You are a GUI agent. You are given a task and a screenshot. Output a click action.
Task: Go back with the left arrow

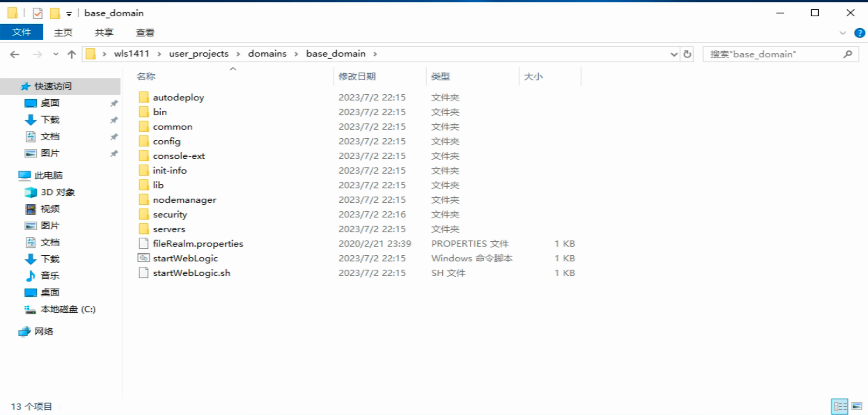tap(15, 54)
